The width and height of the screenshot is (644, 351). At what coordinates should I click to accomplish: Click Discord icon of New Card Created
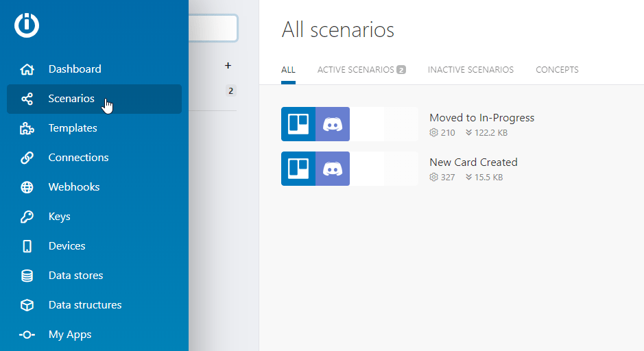333,169
